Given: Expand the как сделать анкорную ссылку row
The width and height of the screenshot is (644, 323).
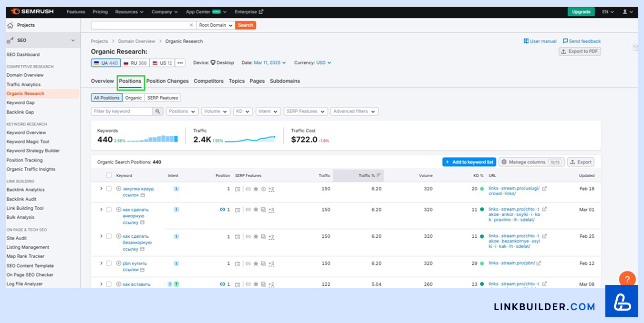Looking at the screenshot, I should (x=101, y=210).
